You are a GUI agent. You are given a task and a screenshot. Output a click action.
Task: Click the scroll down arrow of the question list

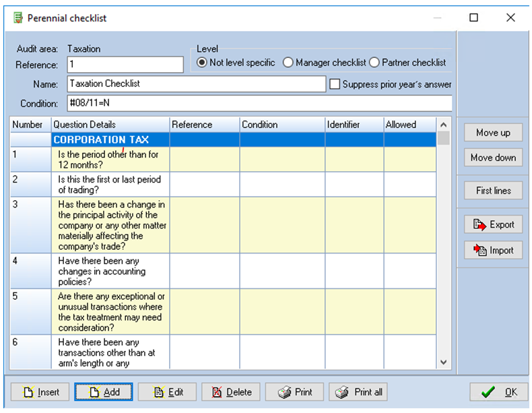coord(444,362)
